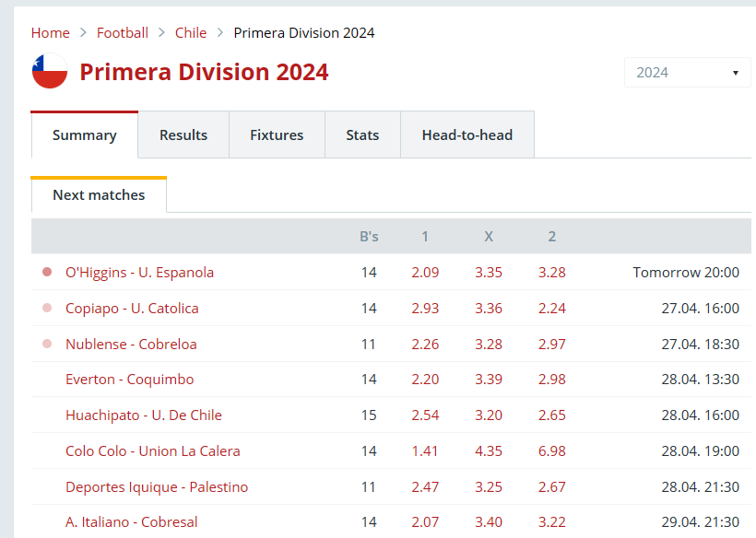This screenshot has height=538, width=756.
Task: Open the 2024 season dropdown
Action: click(x=687, y=72)
